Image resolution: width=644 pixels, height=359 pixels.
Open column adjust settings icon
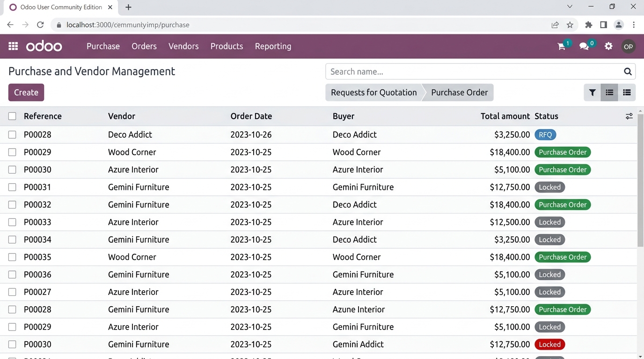click(629, 116)
